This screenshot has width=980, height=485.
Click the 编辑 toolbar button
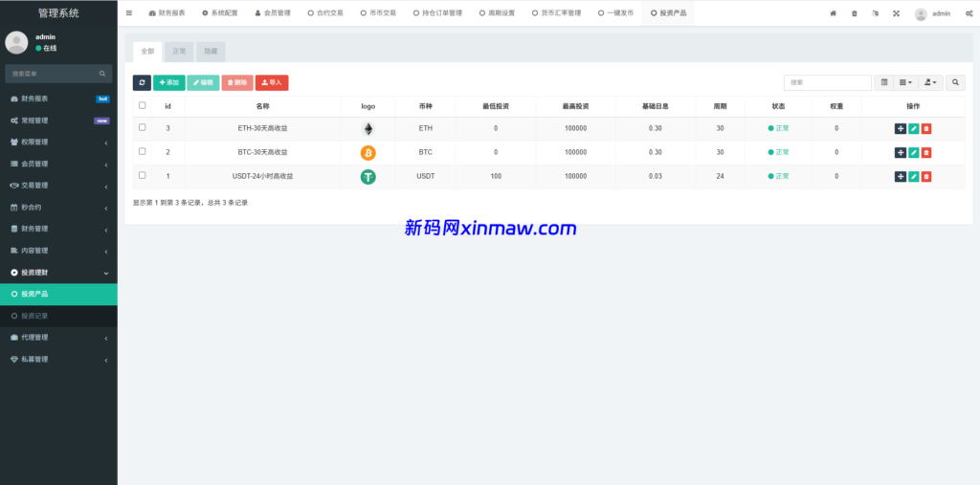coord(203,82)
